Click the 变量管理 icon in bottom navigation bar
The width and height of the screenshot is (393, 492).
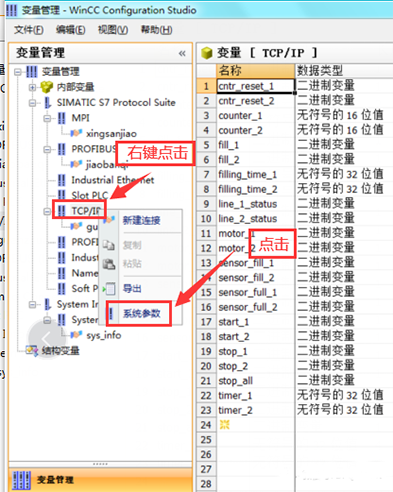pos(22,480)
